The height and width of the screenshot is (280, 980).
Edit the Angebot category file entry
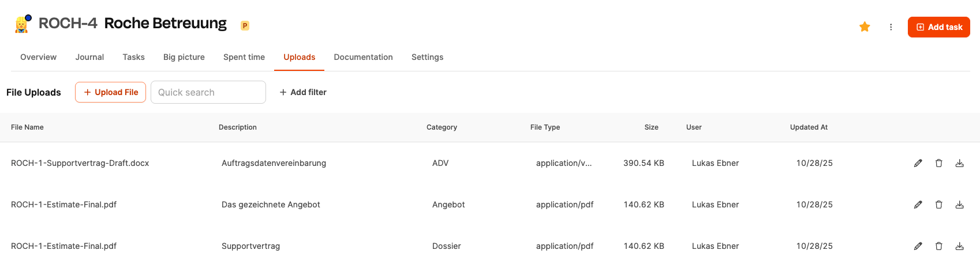coord(918,205)
